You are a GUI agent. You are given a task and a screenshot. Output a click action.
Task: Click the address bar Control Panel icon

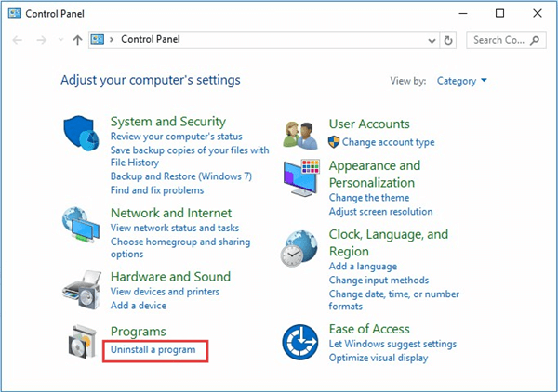[x=97, y=39]
